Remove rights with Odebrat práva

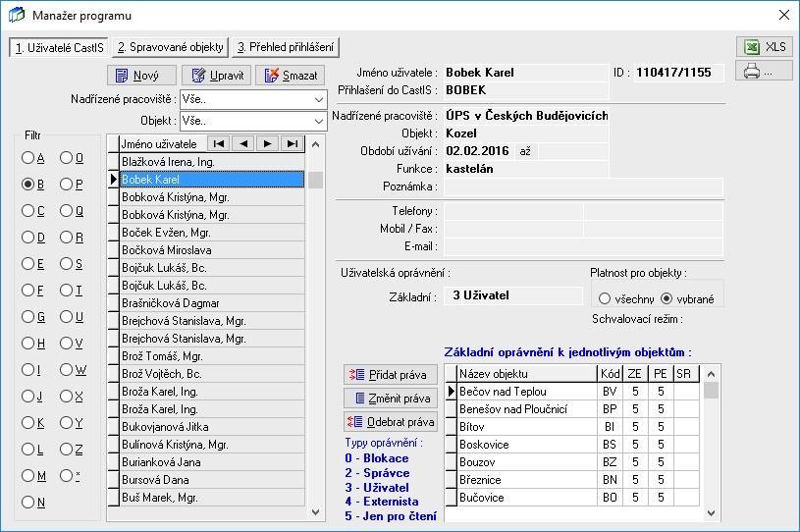[x=391, y=422]
